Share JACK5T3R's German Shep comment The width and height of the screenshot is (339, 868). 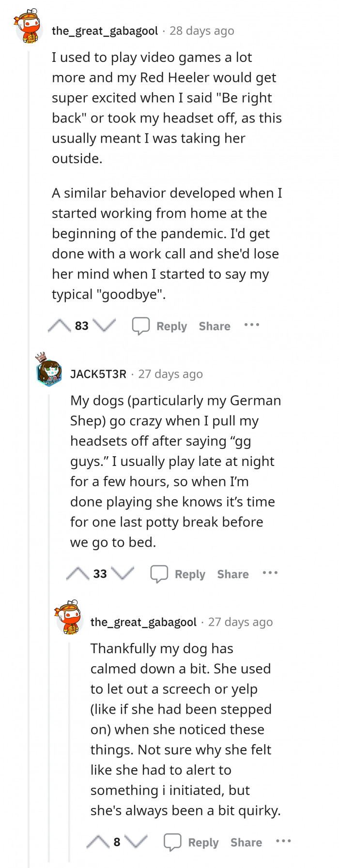coord(233,574)
